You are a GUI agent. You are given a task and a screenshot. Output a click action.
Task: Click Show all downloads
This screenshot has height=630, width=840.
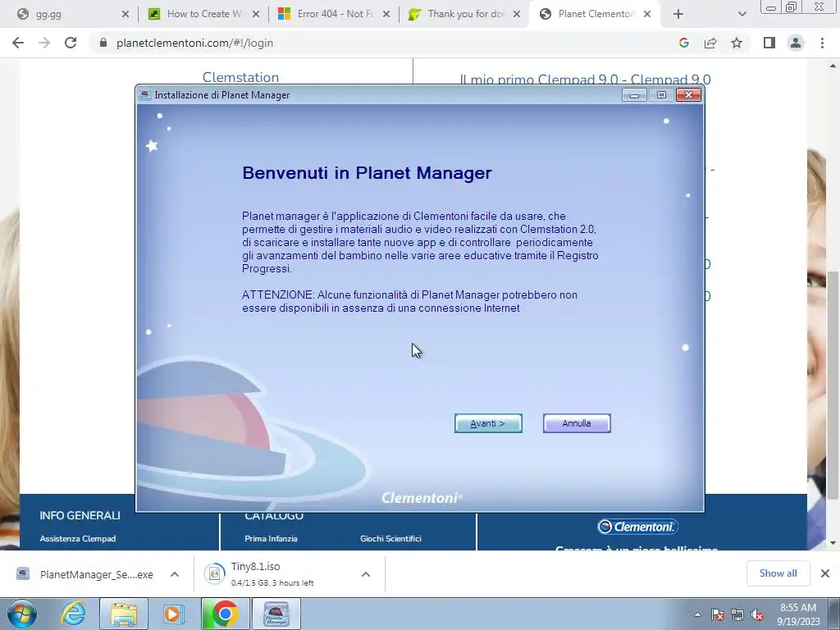(x=778, y=573)
